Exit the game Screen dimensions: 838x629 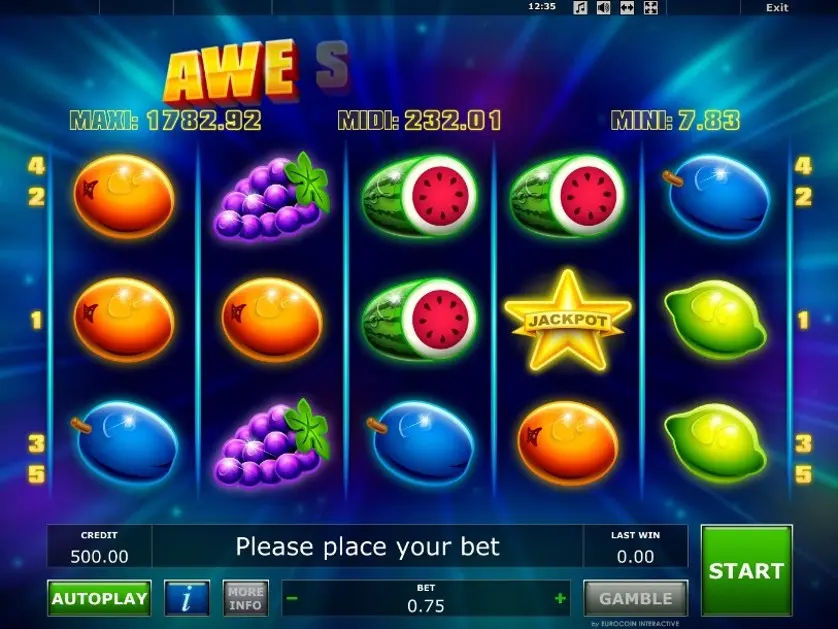pos(777,7)
